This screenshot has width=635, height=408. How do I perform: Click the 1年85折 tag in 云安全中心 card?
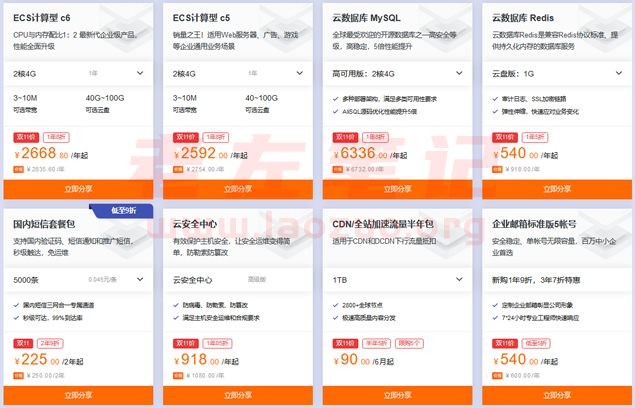pos(217,344)
